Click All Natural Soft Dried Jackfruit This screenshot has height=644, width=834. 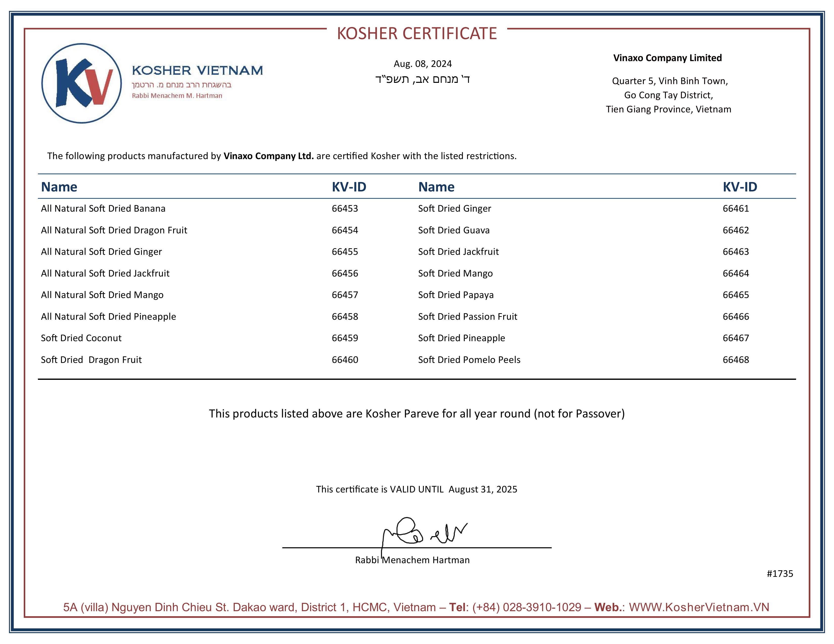click(x=105, y=273)
